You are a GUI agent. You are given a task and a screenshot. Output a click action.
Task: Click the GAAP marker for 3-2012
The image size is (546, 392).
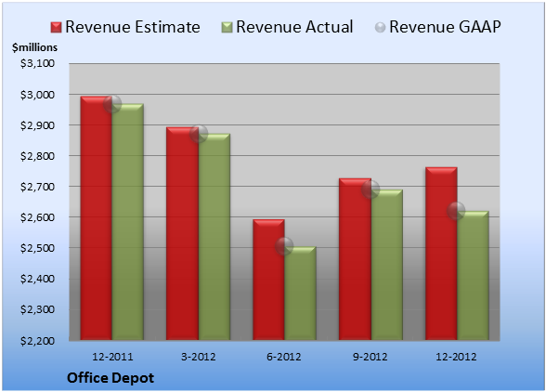(199, 134)
